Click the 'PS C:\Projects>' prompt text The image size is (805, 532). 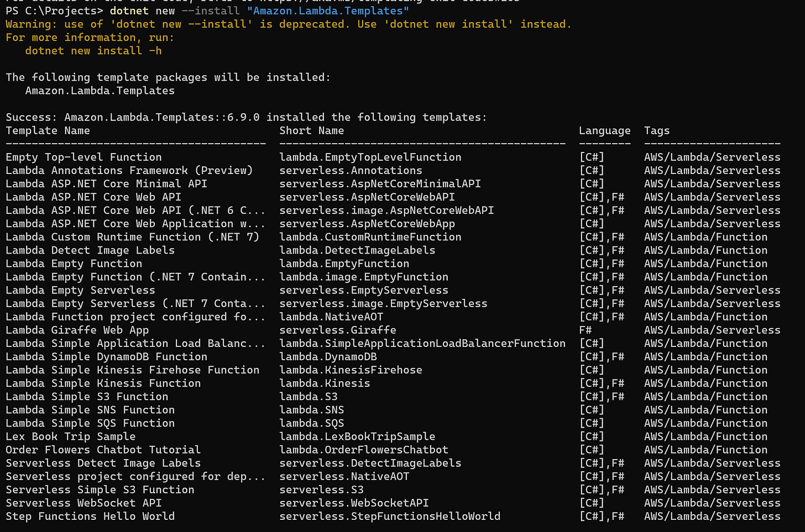(x=54, y=10)
